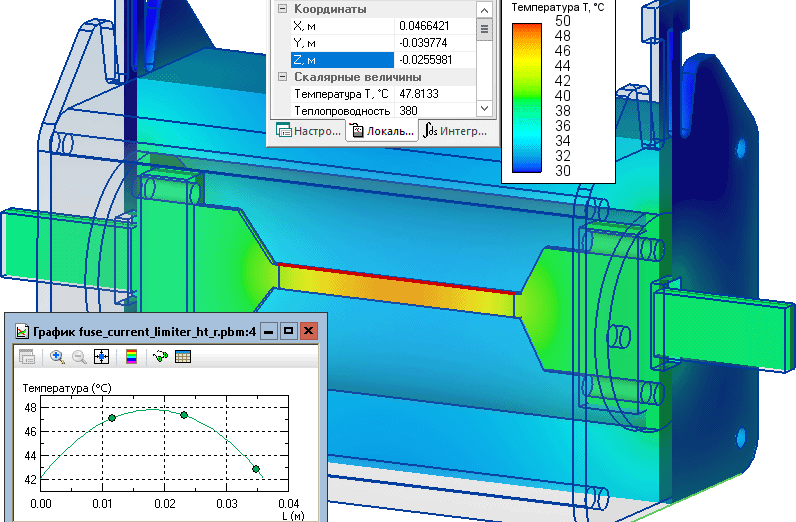Maximize the График graph window

click(288, 331)
